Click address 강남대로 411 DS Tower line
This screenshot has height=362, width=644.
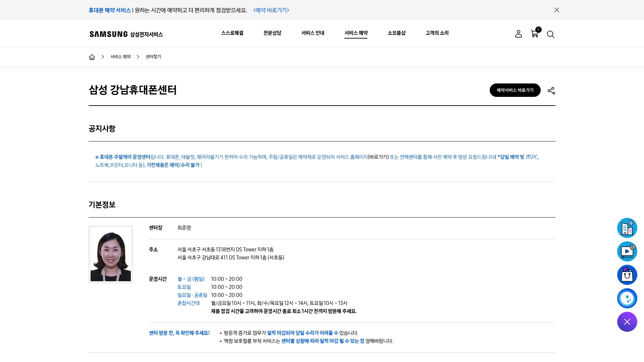tap(231, 258)
